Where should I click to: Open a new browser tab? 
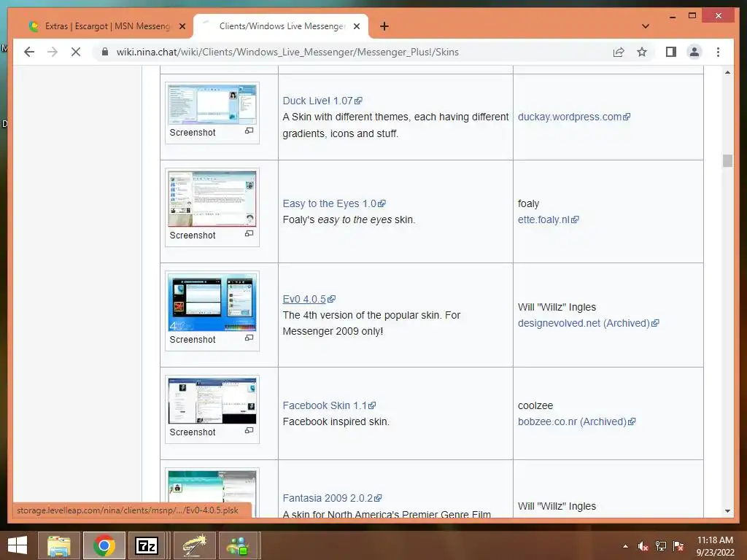(384, 26)
